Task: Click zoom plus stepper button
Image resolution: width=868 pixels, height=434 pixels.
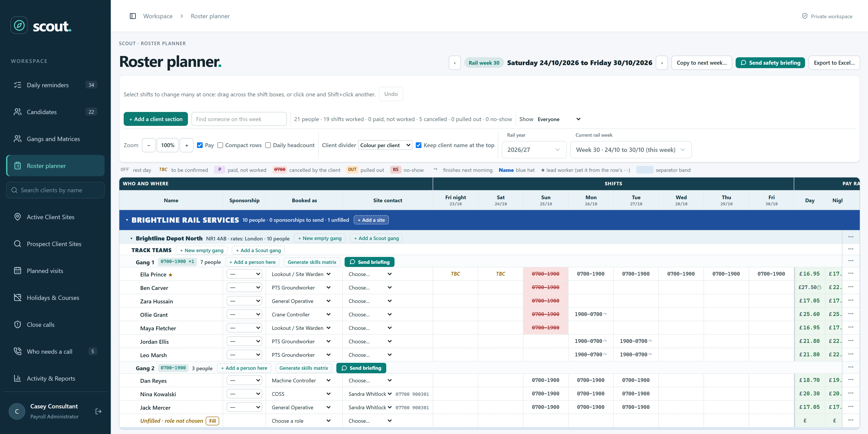Action: pos(187,145)
